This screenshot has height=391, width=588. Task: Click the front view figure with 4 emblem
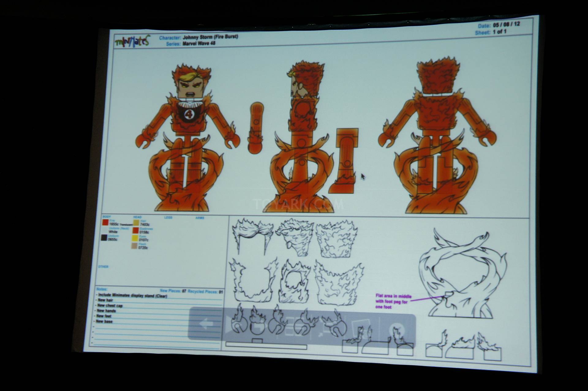[188, 137]
